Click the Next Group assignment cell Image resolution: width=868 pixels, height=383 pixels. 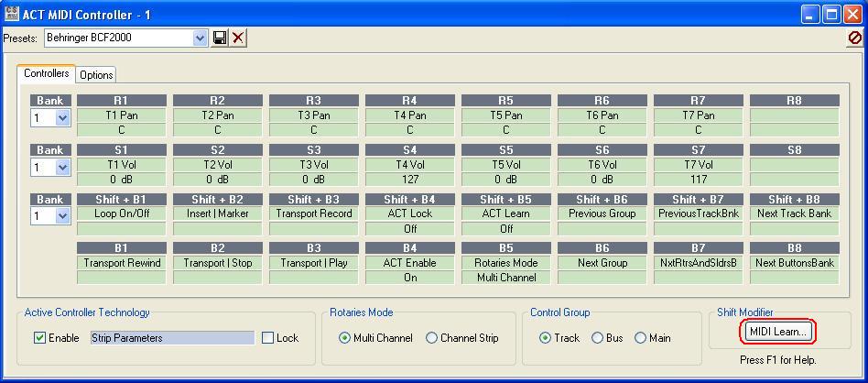pos(602,263)
